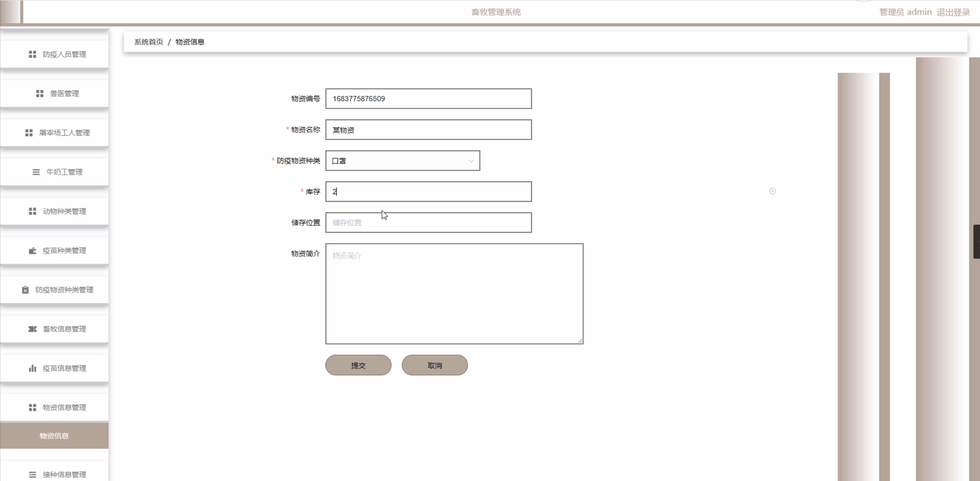Click bar chart icon beside 疫苗信息管理
This screenshot has width=980, height=481.
pos(32,368)
